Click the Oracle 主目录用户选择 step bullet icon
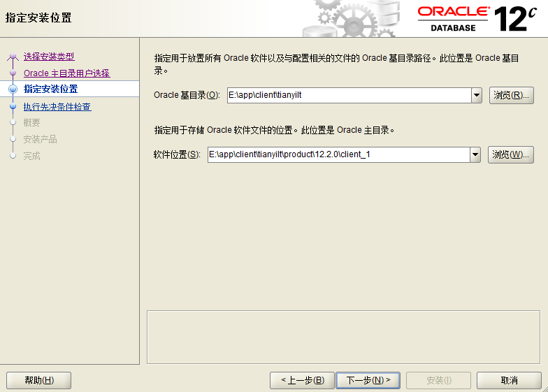 [x=13, y=73]
